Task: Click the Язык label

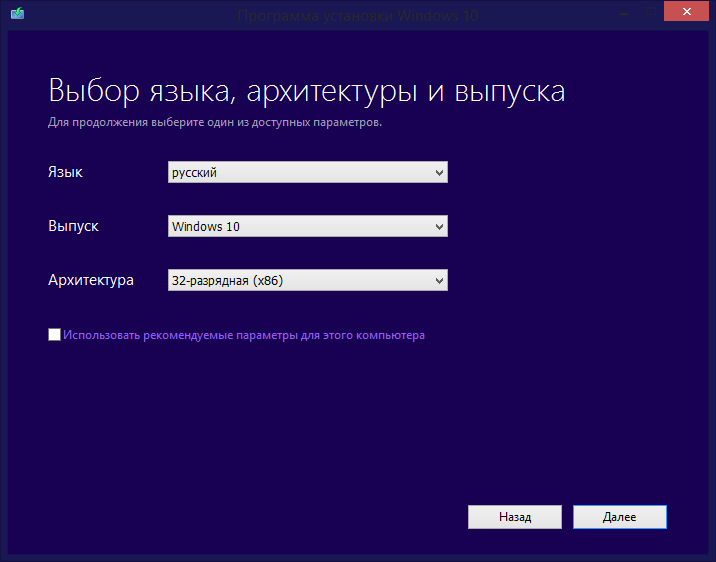Action: pos(65,172)
